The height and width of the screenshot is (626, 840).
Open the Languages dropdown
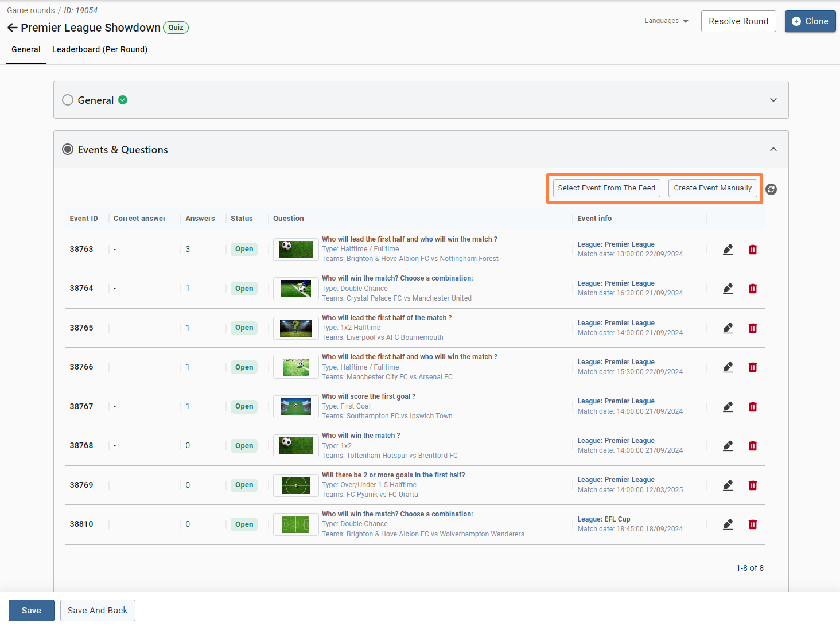[x=666, y=21]
